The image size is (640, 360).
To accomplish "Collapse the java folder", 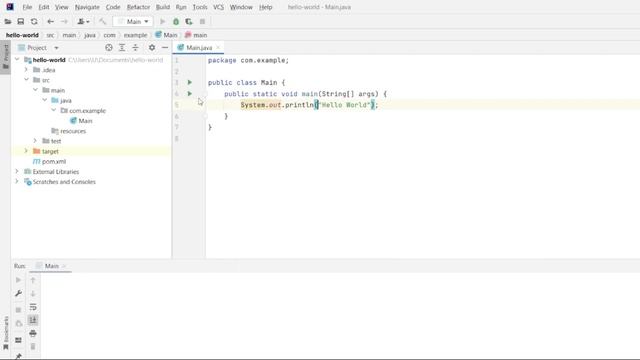I will pos(44,100).
